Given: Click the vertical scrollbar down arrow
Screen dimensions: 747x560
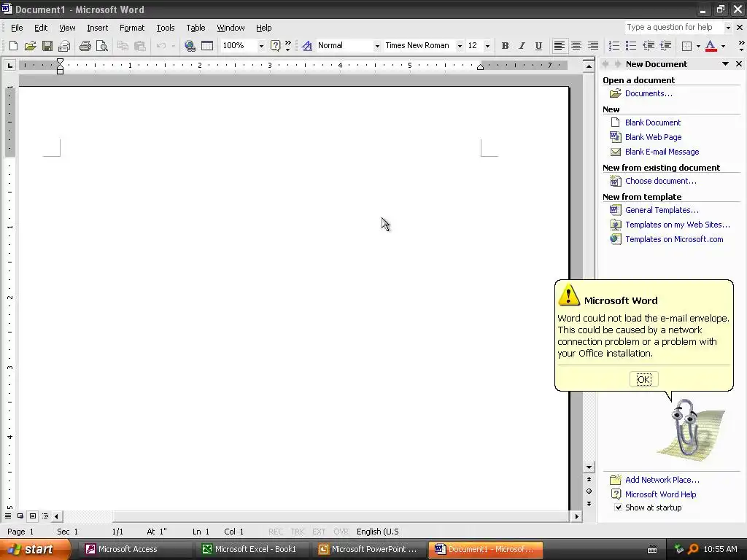Looking at the screenshot, I should tap(589, 467).
